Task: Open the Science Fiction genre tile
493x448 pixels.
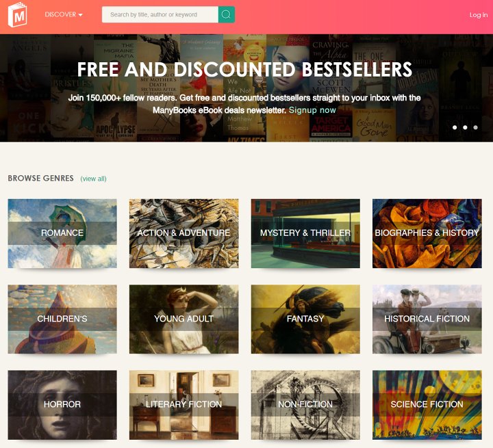Action: [427, 405]
